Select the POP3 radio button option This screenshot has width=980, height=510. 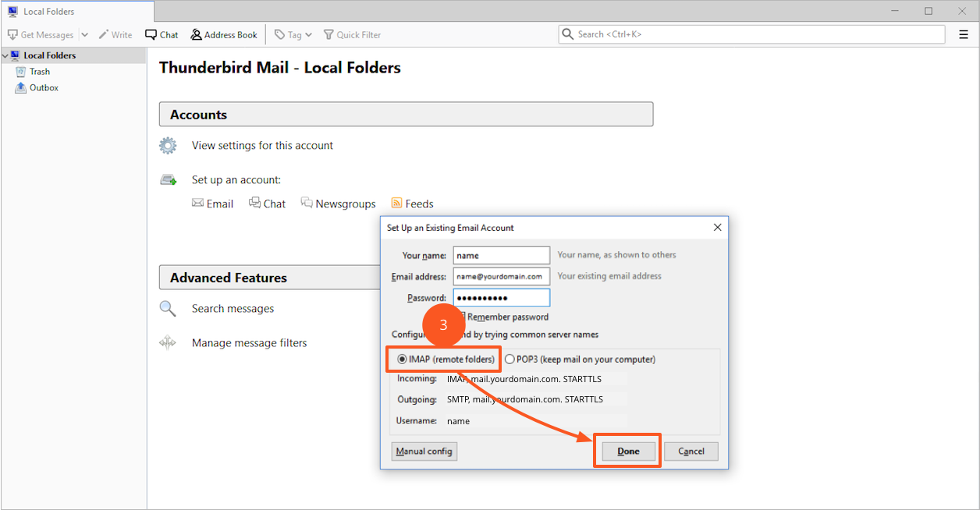[510, 359]
